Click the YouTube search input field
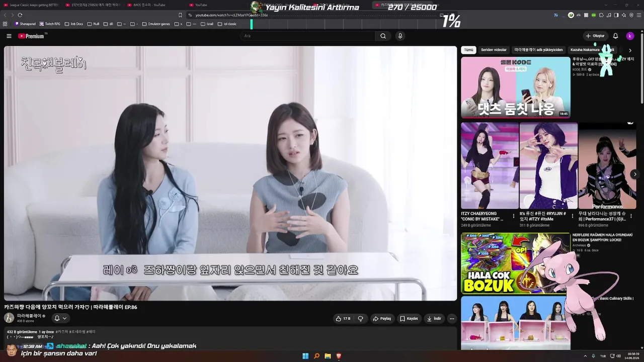The image size is (644, 362). pos(308,36)
